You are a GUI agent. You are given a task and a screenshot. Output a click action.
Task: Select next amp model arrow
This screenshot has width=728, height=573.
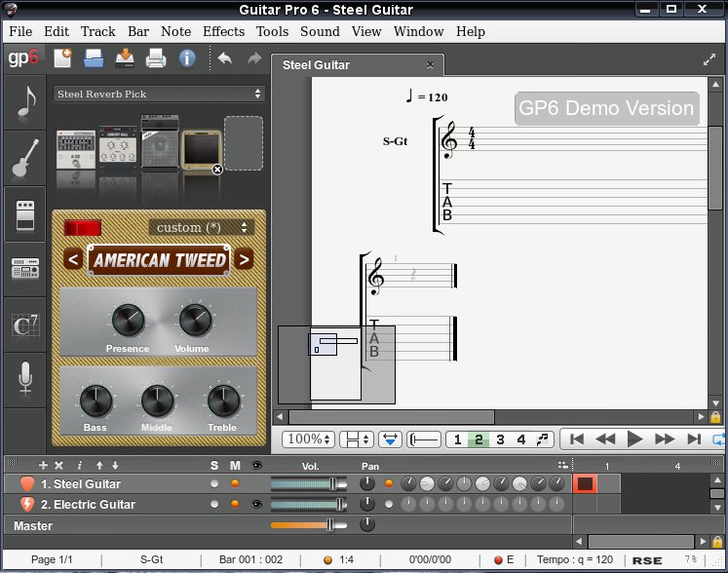pos(244,259)
